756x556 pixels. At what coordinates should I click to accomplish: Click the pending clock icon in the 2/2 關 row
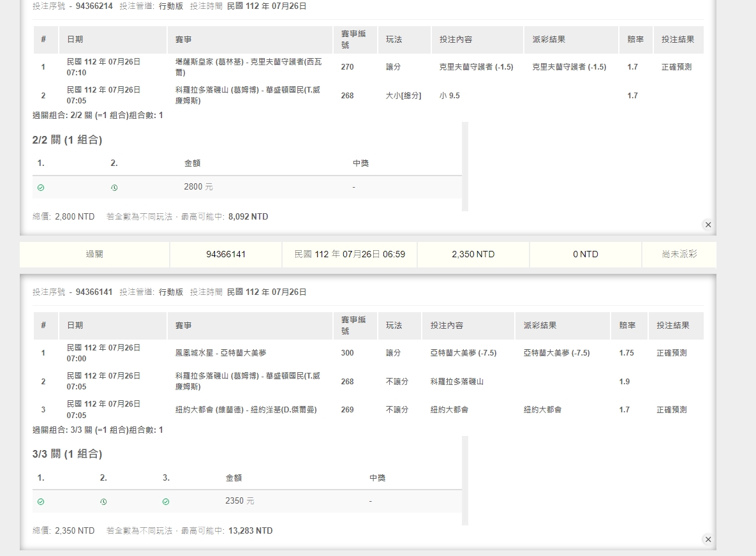coord(114,188)
